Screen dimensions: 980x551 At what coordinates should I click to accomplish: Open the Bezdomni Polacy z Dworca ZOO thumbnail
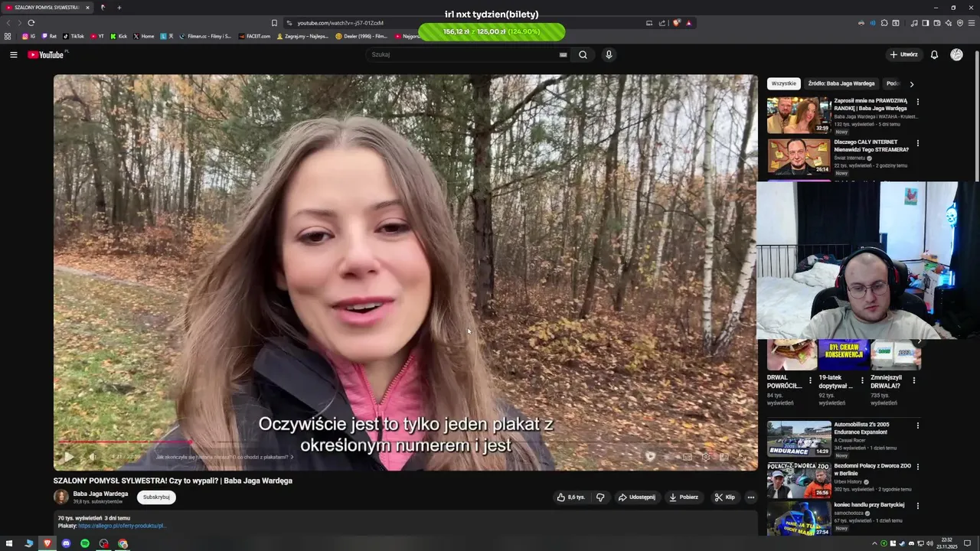click(x=799, y=480)
